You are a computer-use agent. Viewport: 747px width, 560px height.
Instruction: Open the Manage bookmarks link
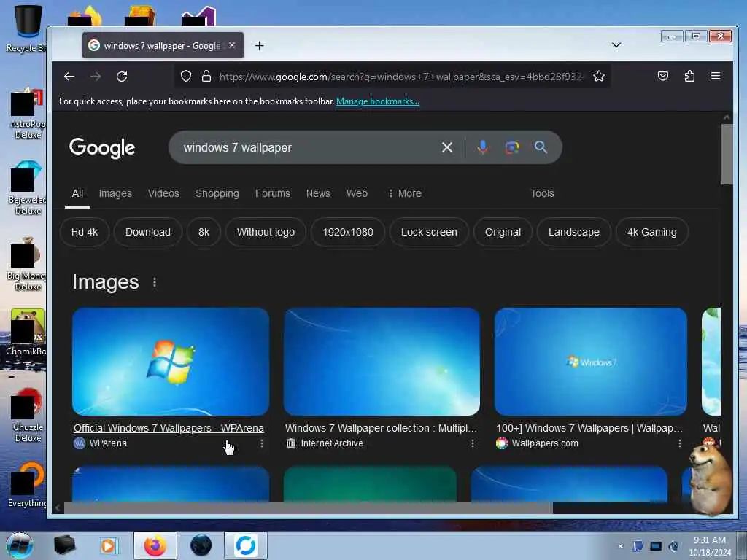378,101
